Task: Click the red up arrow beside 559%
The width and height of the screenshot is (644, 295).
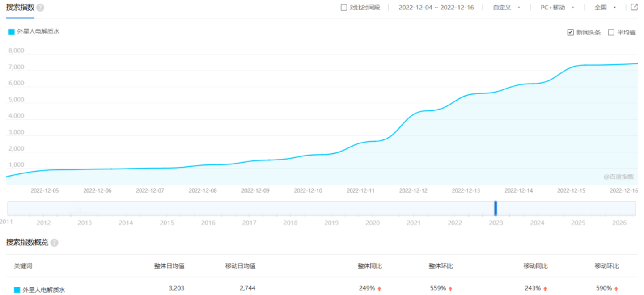Action: 450,289
